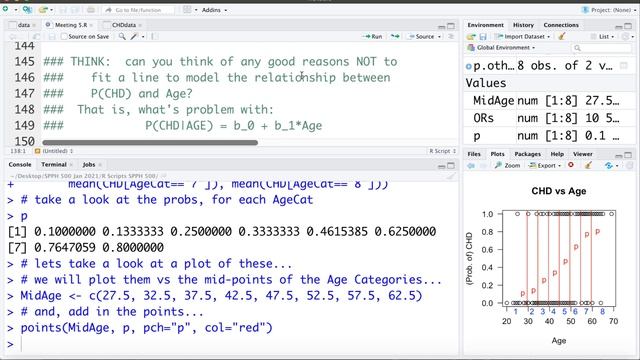Switch to the Jobs tab
This screenshot has height=360, width=640.
pyautogui.click(x=89, y=164)
